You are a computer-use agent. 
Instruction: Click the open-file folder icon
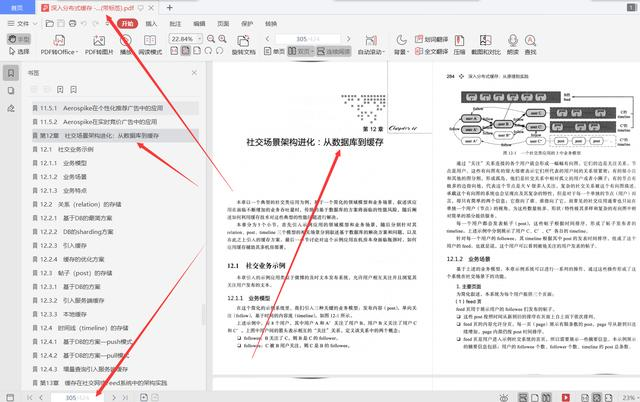point(49,24)
